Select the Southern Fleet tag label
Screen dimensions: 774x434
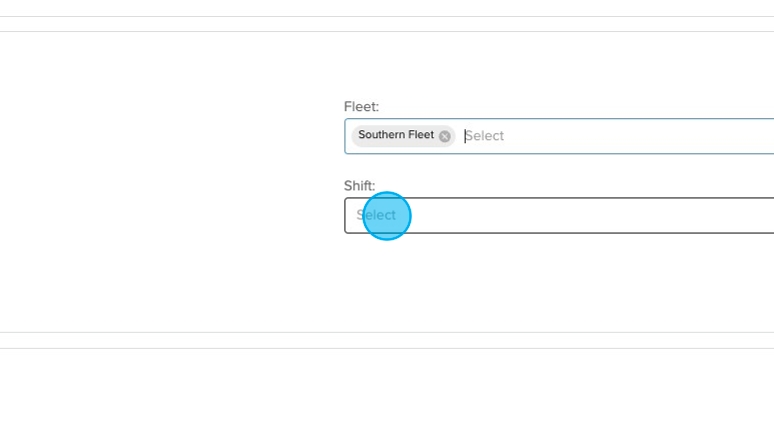(x=396, y=135)
